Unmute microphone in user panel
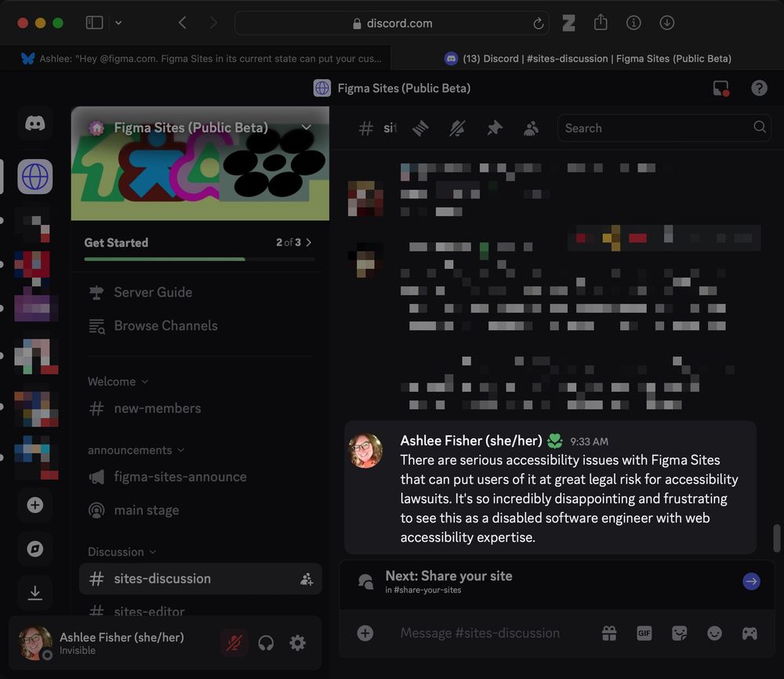784x679 pixels. tap(234, 643)
